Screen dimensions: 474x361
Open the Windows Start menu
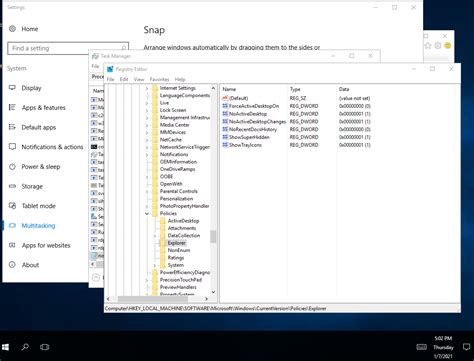pyautogui.click(x=5, y=347)
